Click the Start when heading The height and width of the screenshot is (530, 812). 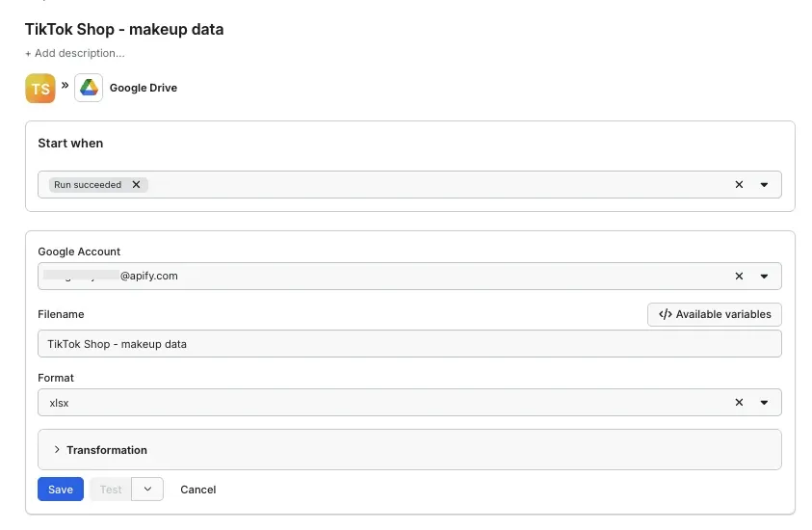point(70,143)
